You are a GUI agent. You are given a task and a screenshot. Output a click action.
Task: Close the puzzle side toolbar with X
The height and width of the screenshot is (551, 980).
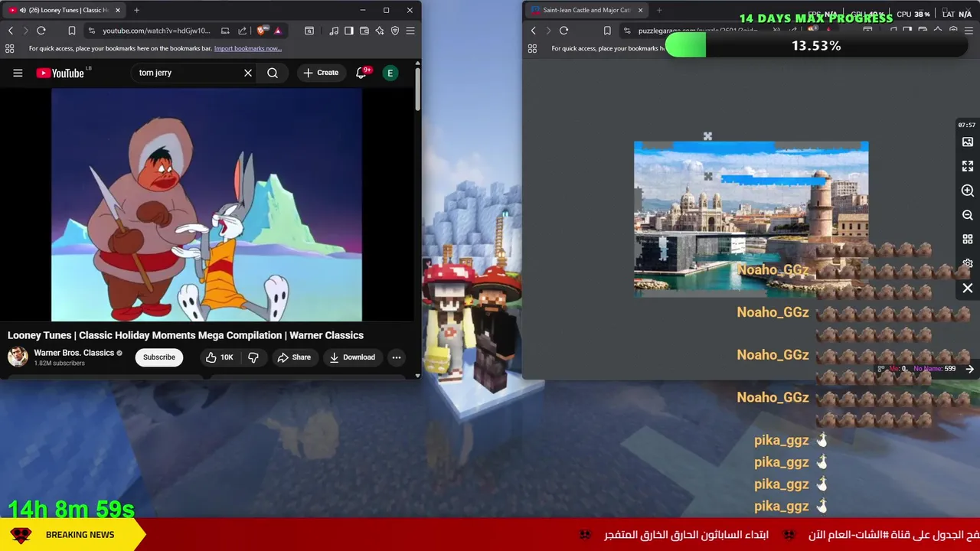[968, 289]
